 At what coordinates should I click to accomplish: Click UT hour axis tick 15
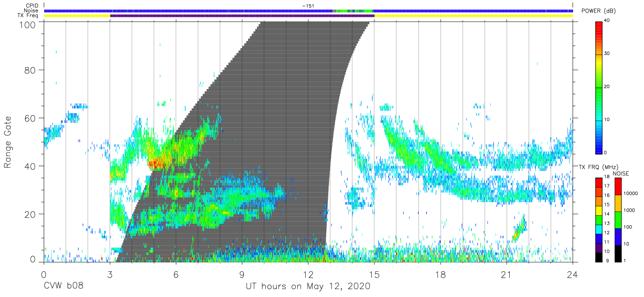point(374,274)
